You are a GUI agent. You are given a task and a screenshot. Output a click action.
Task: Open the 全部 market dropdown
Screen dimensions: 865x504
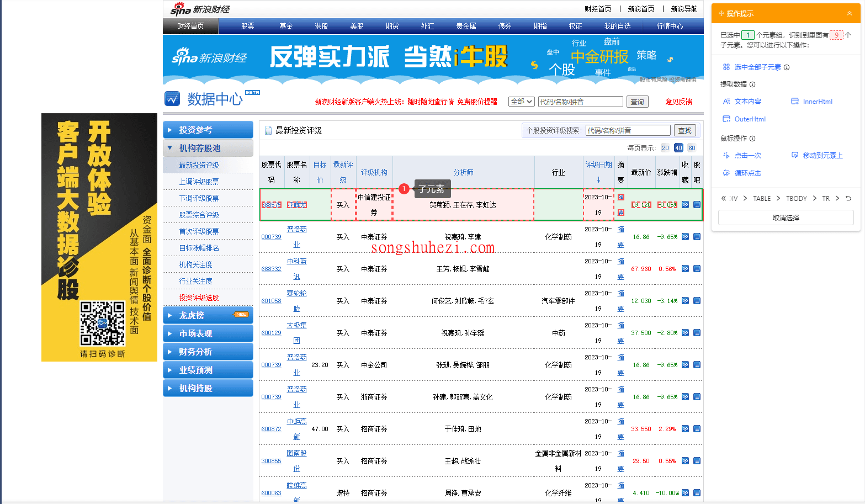point(522,102)
